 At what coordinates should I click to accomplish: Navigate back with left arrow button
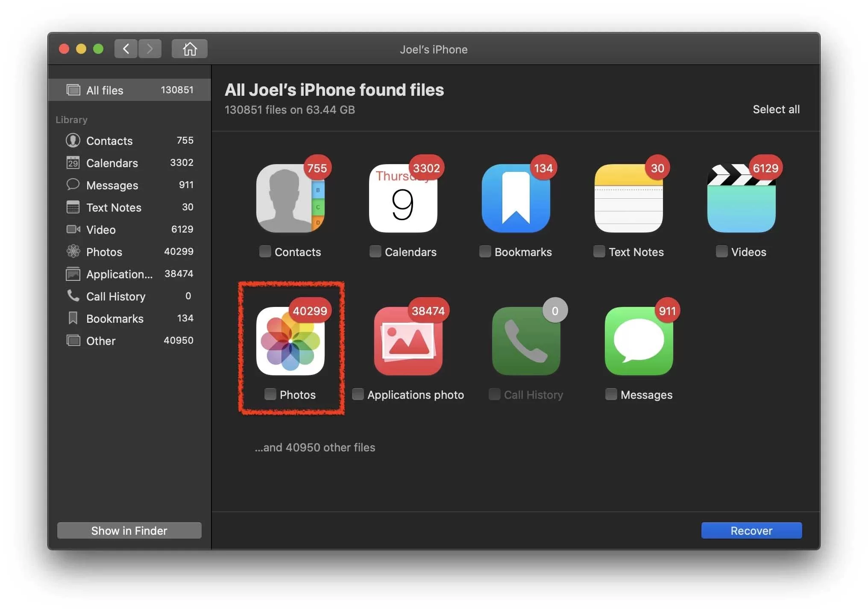[x=126, y=49]
